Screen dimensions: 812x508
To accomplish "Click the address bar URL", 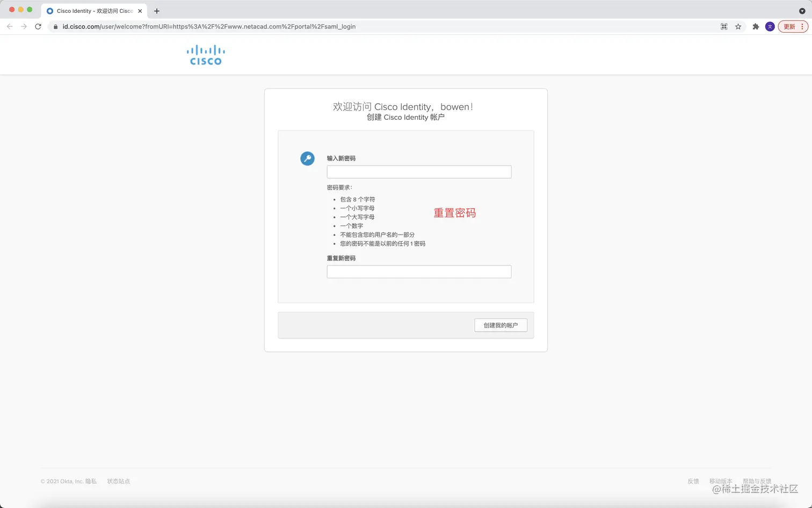I will pyautogui.click(x=209, y=26).
